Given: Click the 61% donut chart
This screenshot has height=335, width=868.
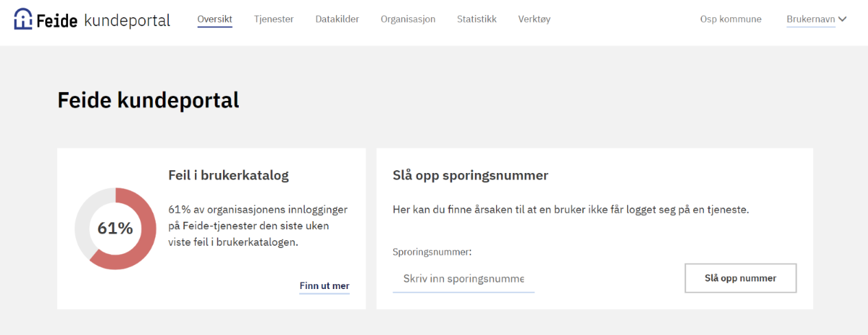Looking at the screenshot, I should (115, 229).
